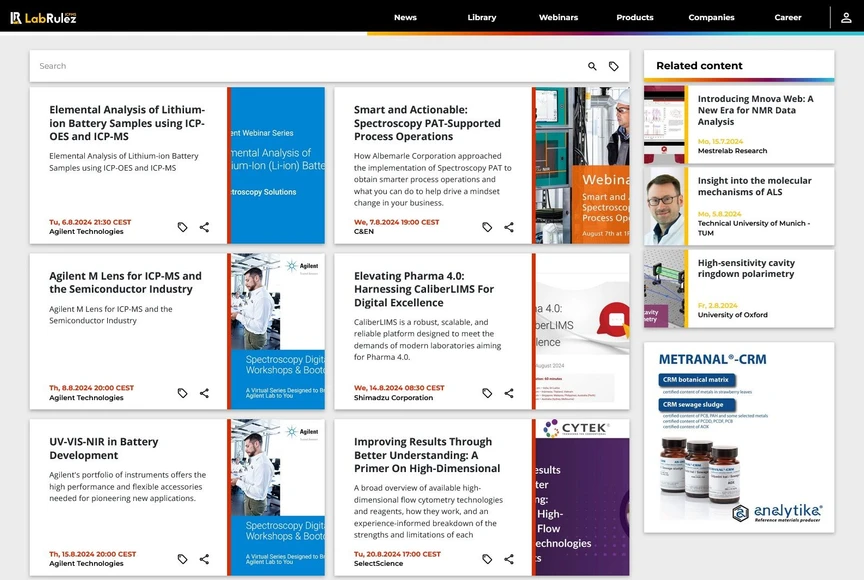Image resolution: width=864 pixels, height=580 pixels.
Task: Share the Improving Results Through Better Understanding webinar
Action: (x=509, y=559)
